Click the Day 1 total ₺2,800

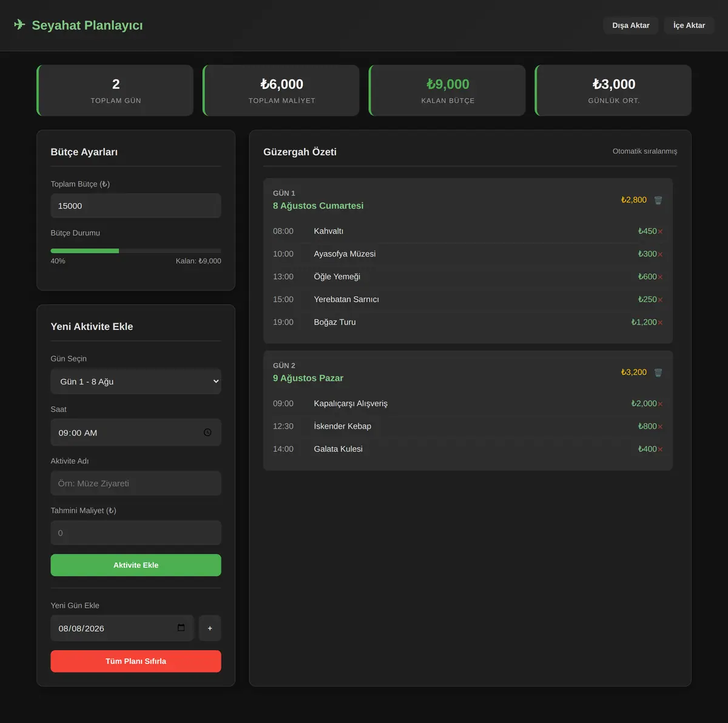[x=634, y=200]
